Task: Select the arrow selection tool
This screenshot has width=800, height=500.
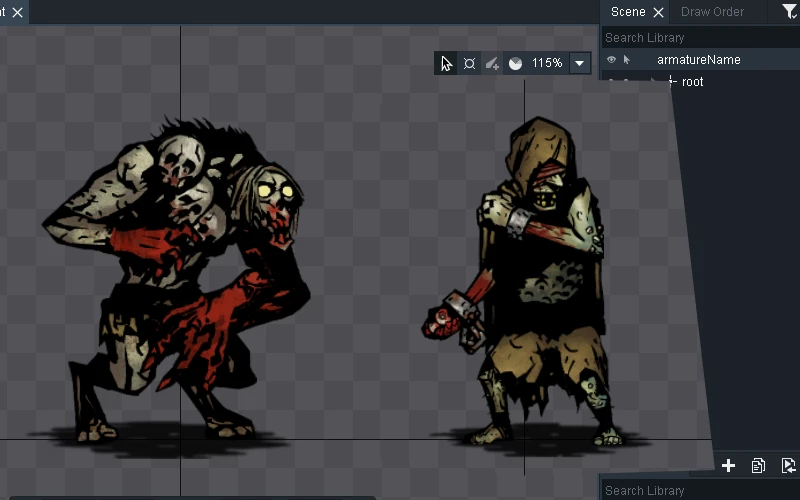Action: coord(446,63)
